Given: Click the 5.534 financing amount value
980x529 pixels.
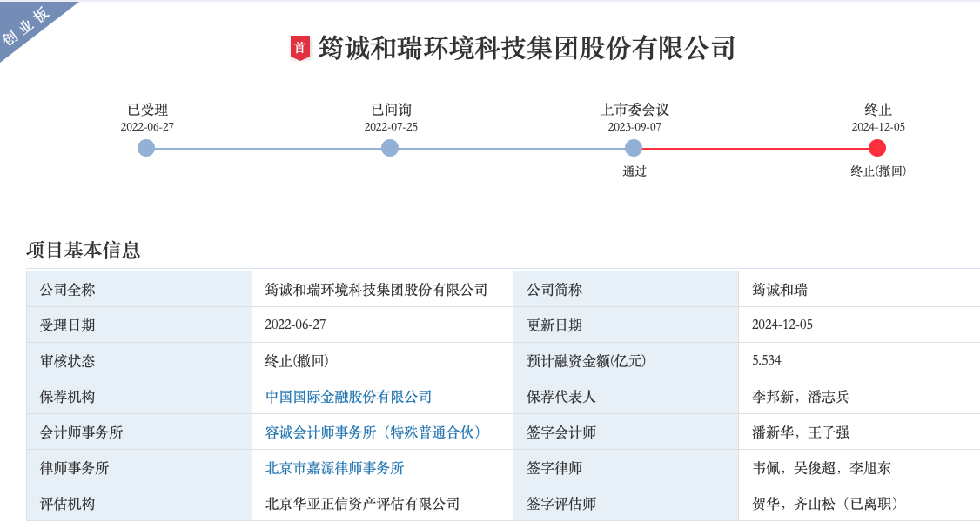Looking at the screenshot, I should click(767, 361).
